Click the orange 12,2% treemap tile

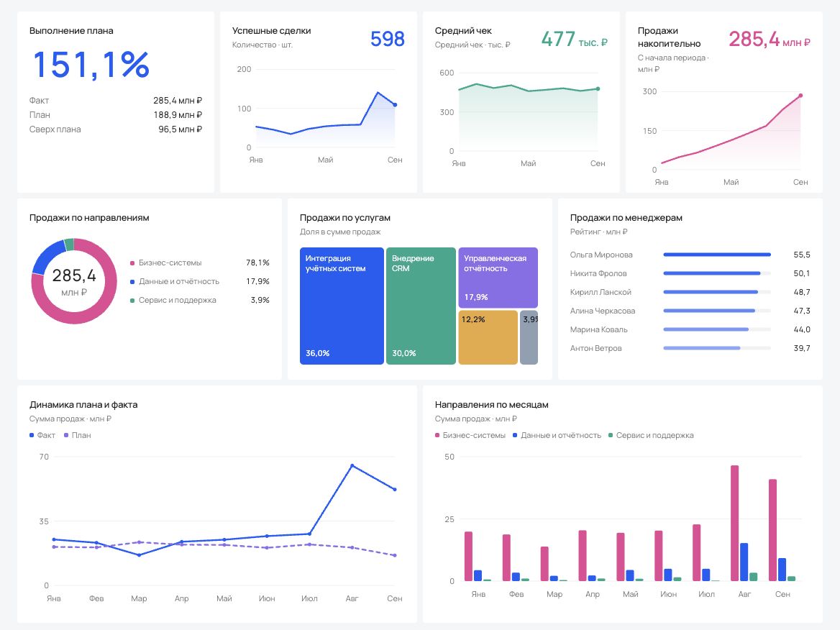488,337
